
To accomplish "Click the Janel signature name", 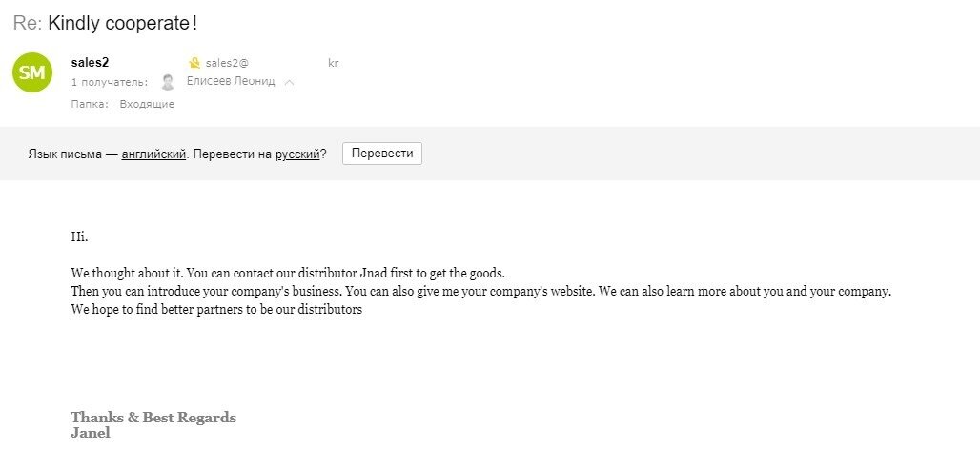I will [91, 433].
